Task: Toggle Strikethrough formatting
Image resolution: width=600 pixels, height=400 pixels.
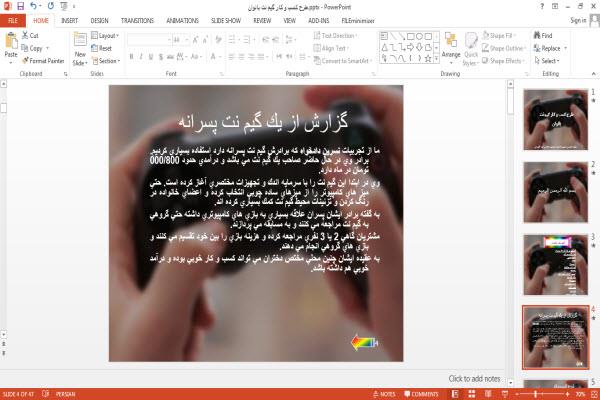Action: [x=170, y=57]
